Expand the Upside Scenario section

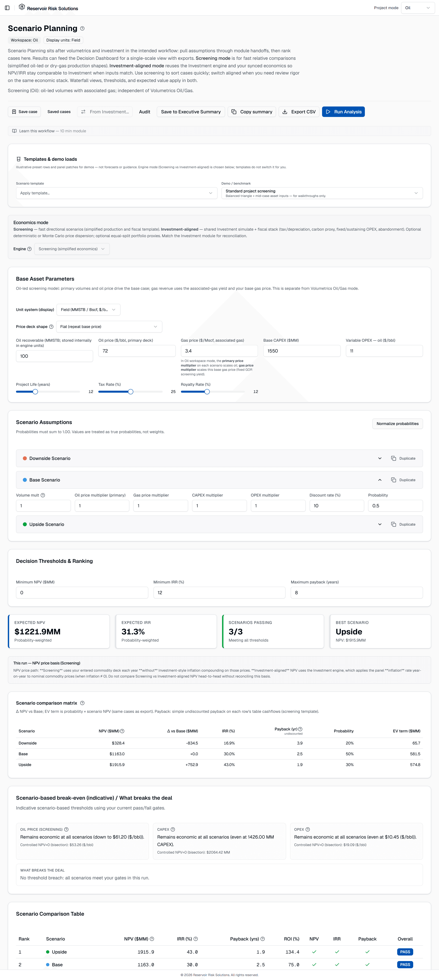(380, 524)
